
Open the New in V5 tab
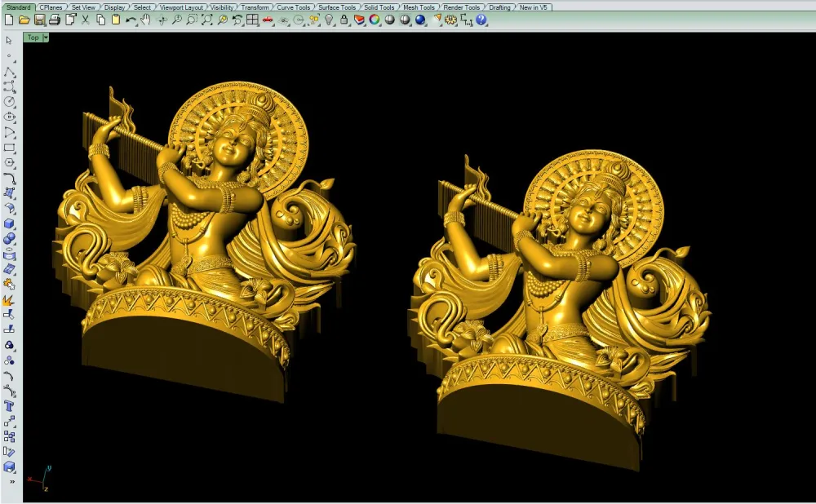click(534, 7)
